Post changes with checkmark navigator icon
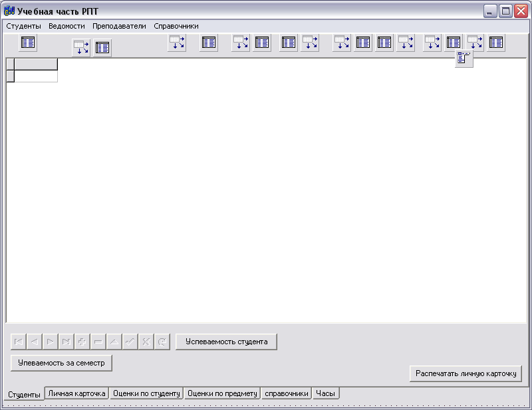The width and height of the screenshot is (532, 410). [x=130, y=342]
